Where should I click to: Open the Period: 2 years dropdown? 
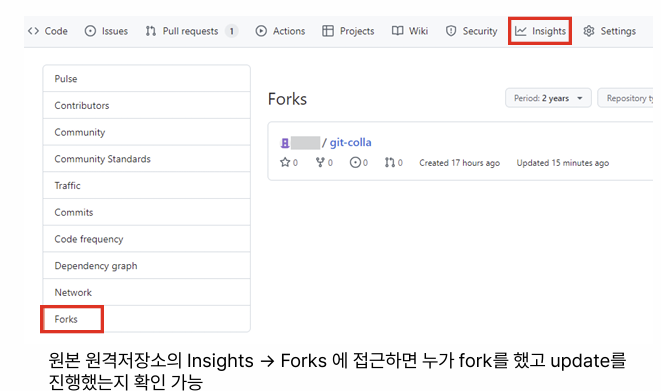tap(548, 98)
